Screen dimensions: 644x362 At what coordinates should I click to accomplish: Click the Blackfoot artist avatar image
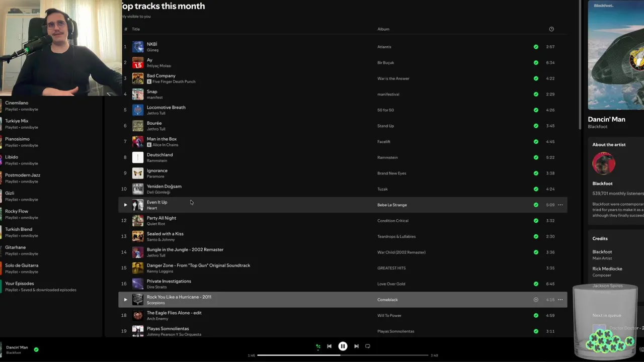click(604, 163)
